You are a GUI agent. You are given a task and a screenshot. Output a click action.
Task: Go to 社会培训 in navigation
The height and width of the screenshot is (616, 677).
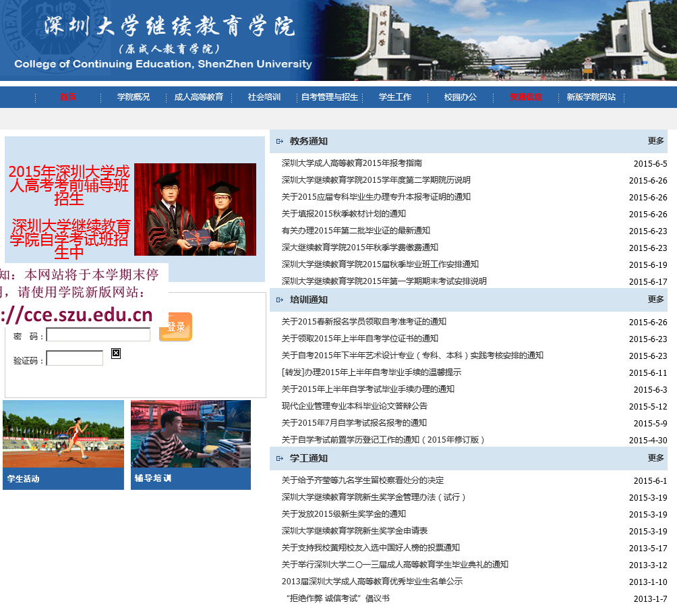264,97
